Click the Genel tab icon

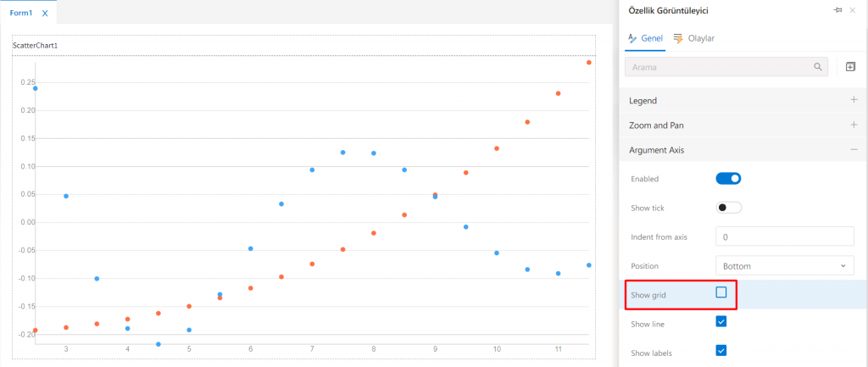[632, 38]
